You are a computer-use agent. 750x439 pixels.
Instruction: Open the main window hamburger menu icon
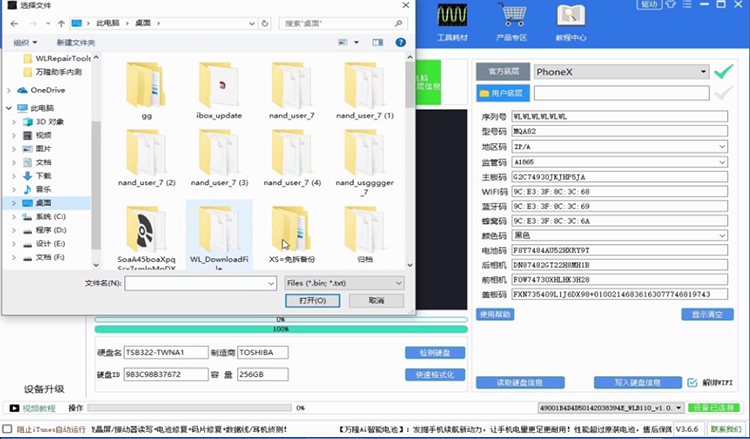(x=687, y=4)
